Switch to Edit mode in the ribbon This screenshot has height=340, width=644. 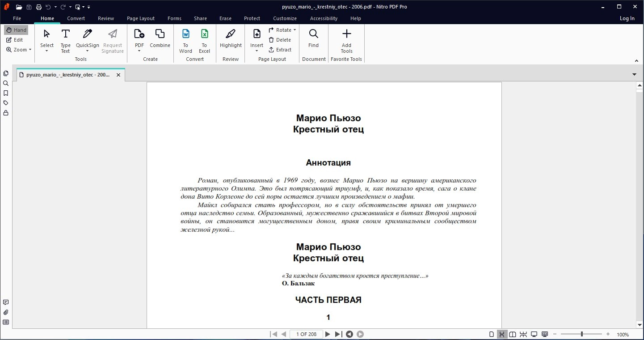click(x=15, y=40)
